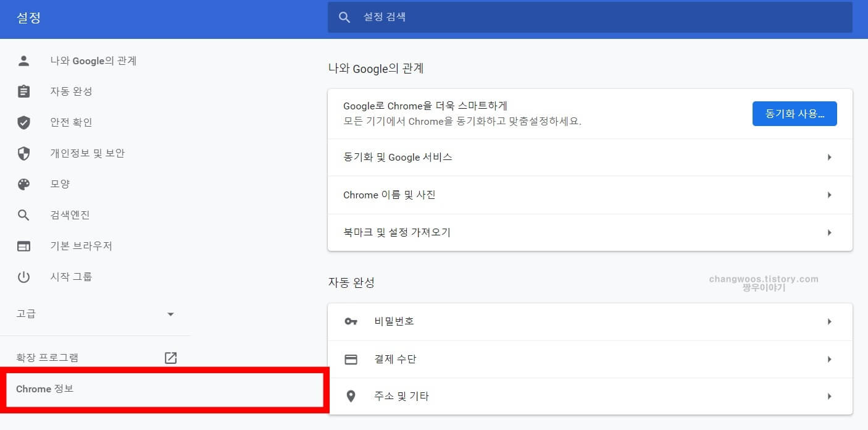Expand the 주소 및 기타 row arrow
The width and height of the screenshot is (868, 430).
point(830,397)
